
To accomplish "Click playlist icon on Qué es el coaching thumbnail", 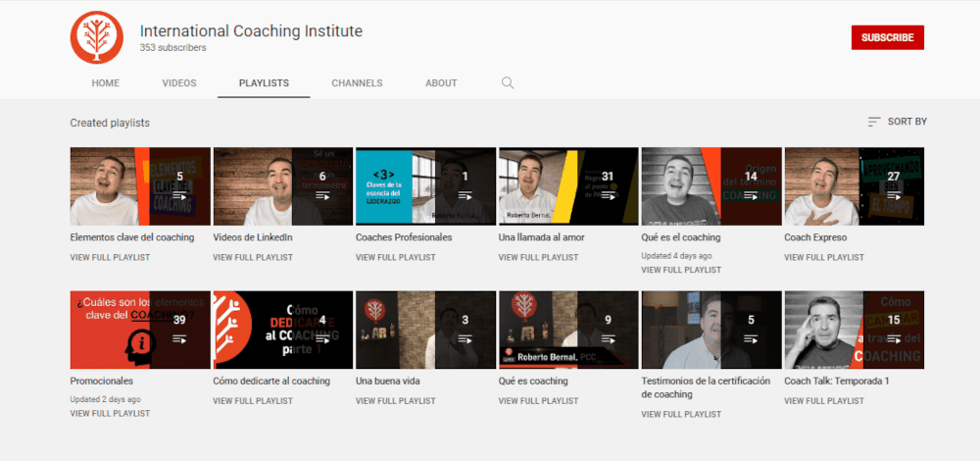I will (751, 196).
